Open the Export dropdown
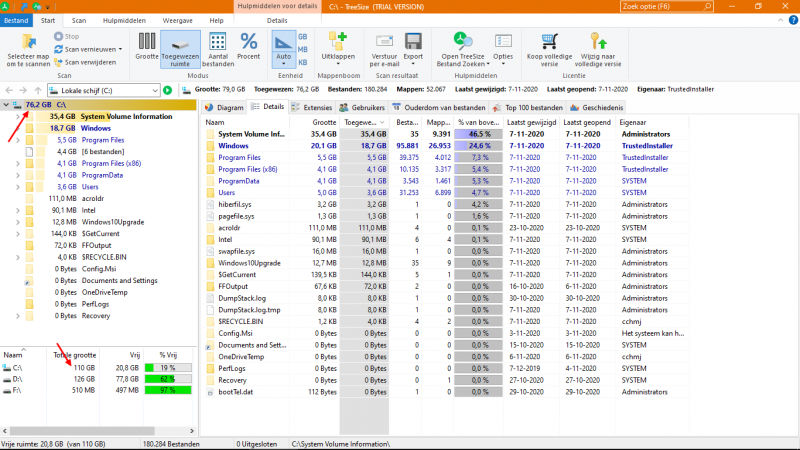This screenshot has width=800, height=450. (x=413, y=49)
